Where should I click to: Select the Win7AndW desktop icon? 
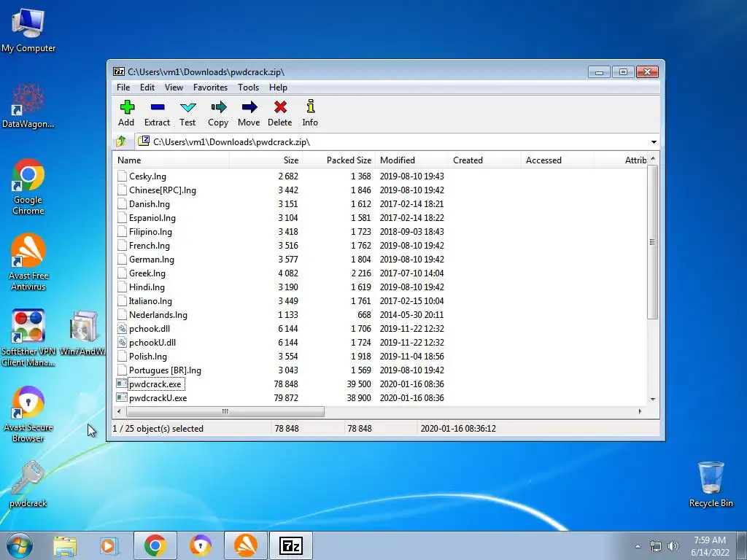point(83,332)
